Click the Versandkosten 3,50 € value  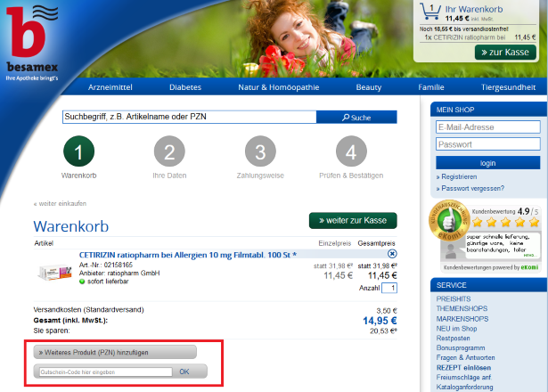(387, 311)
